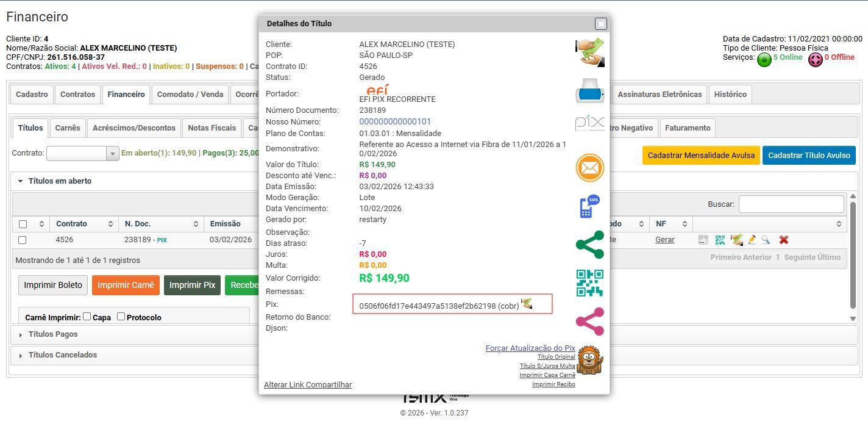The image size is (868, 435).
Task: Click the cash payment hands icon
Action: [589, 52]
